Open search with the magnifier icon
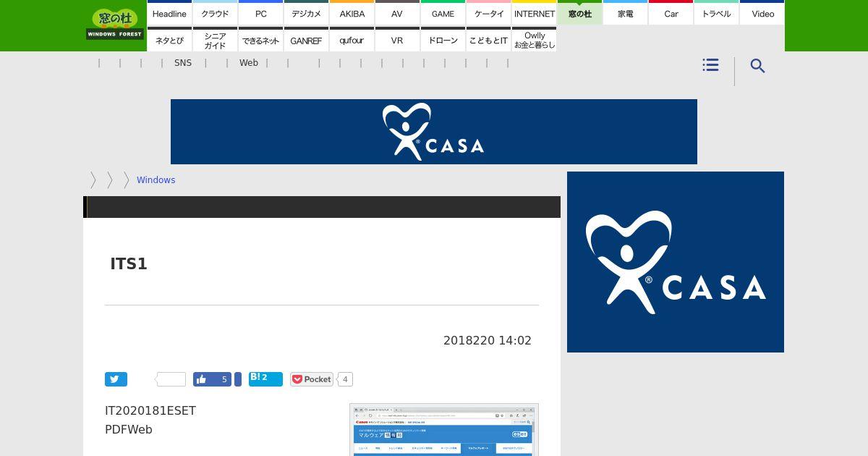This screenshot has width=868, height=456. (757, 66)
